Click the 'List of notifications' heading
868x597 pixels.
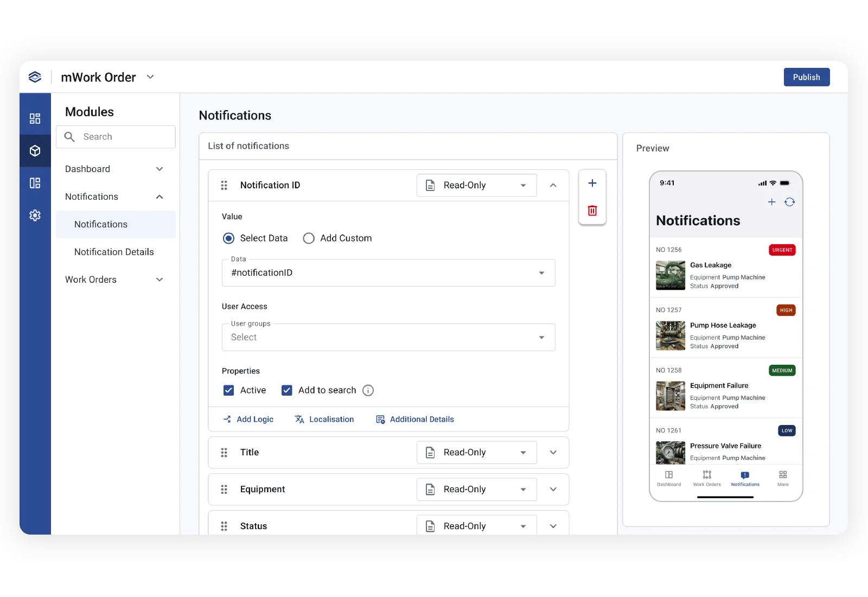click(248, 146)
